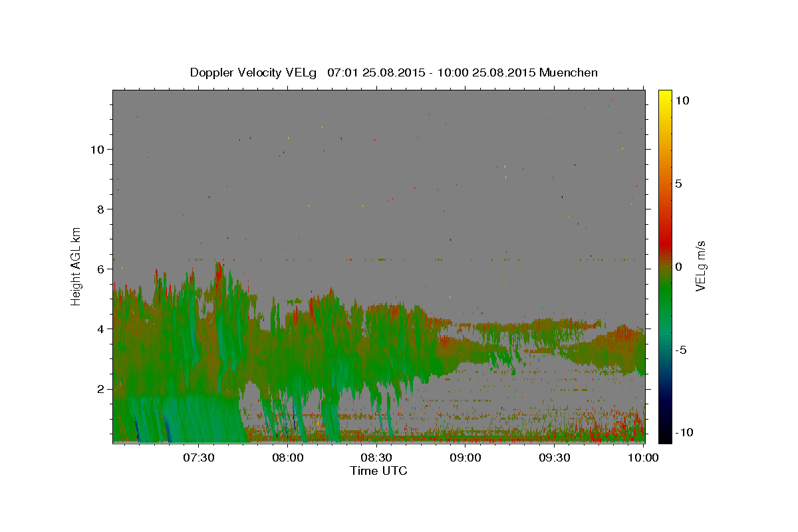Click 'Muenchen' in the plot title
Viewport: 798px width, 532px height.
[x=569, y=72]
